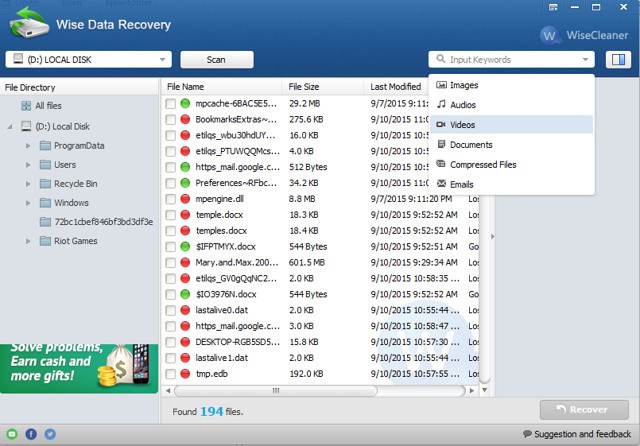Click the 72bc1cbef846bf3bd3df3e folder icon
Viewport: 640px width, 446px height.
45,222
